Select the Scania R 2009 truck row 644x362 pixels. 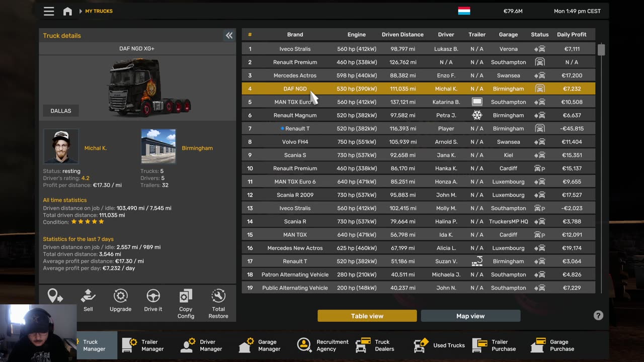pyautogui.click(x=418, y=195)
